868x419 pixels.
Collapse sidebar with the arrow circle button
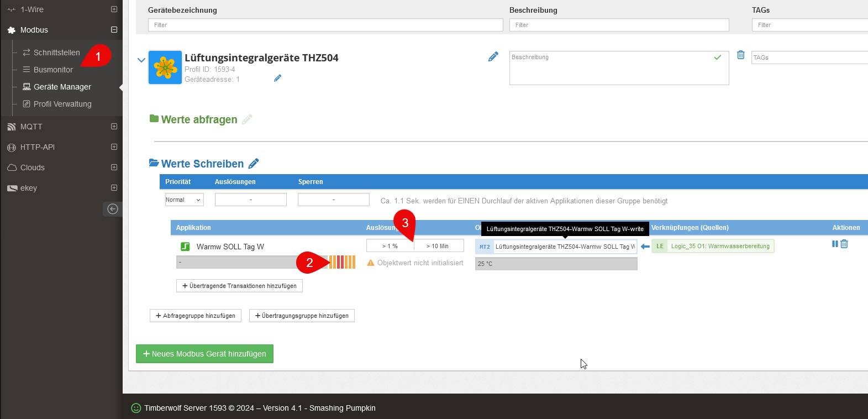(112, 209)
